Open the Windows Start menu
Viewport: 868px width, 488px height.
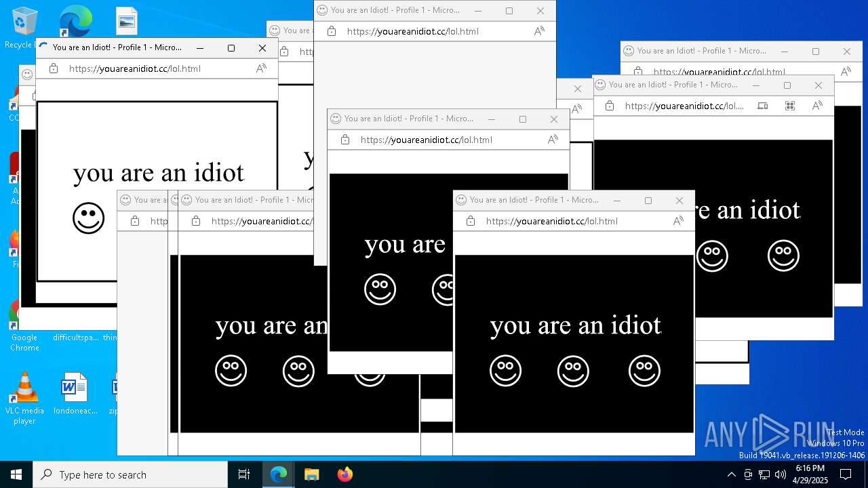click(16, 474)
